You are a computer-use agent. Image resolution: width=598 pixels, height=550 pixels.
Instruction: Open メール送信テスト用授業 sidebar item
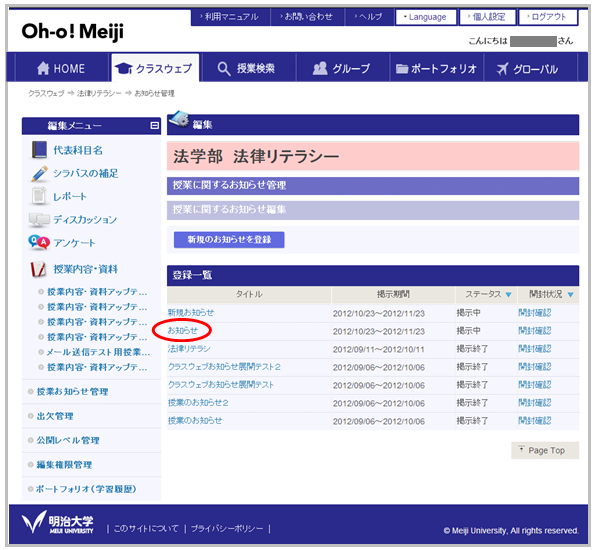pyautogui.click(x=98, y=352)
